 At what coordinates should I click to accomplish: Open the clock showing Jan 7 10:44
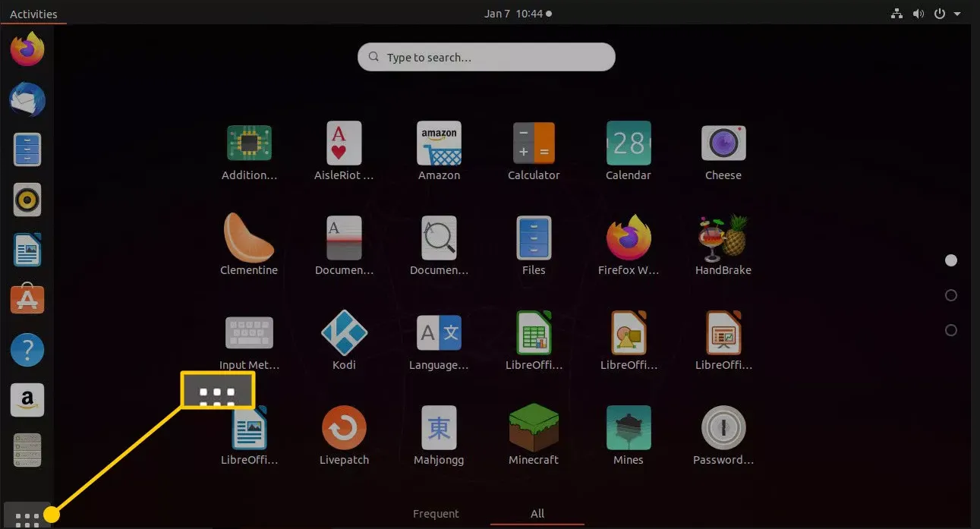click(518, 14)
